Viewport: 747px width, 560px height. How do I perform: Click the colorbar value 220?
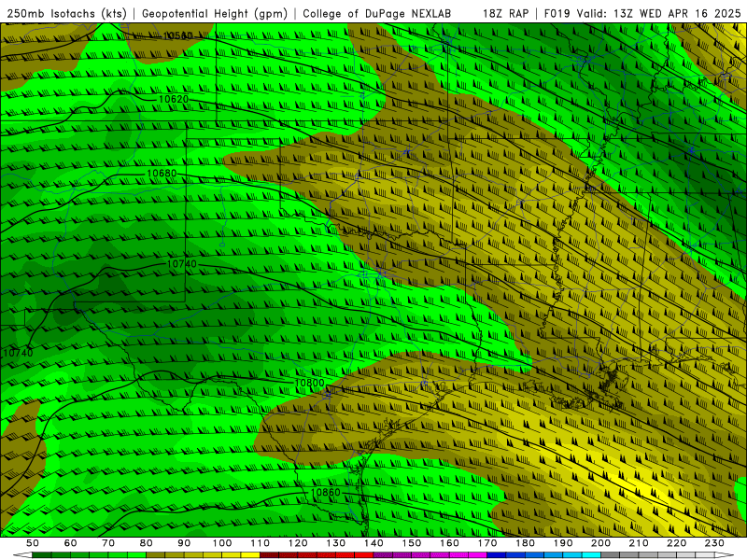[676, 543]
